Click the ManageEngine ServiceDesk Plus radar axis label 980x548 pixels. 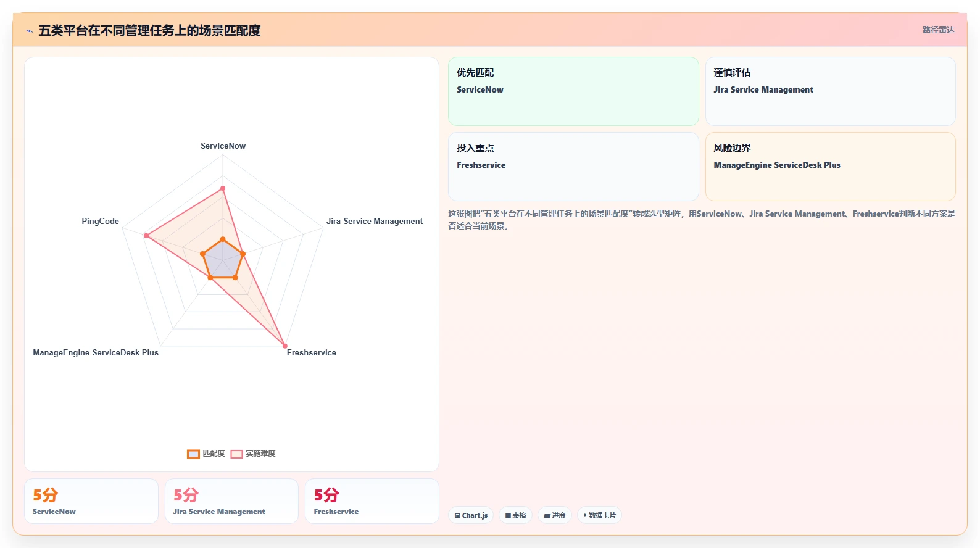[96, 353]
